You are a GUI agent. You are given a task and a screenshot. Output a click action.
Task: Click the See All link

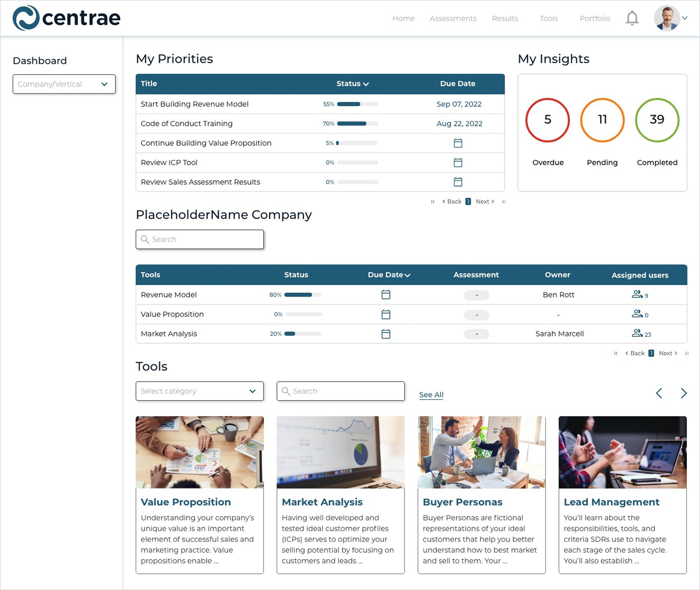click(x=431, y=395)
